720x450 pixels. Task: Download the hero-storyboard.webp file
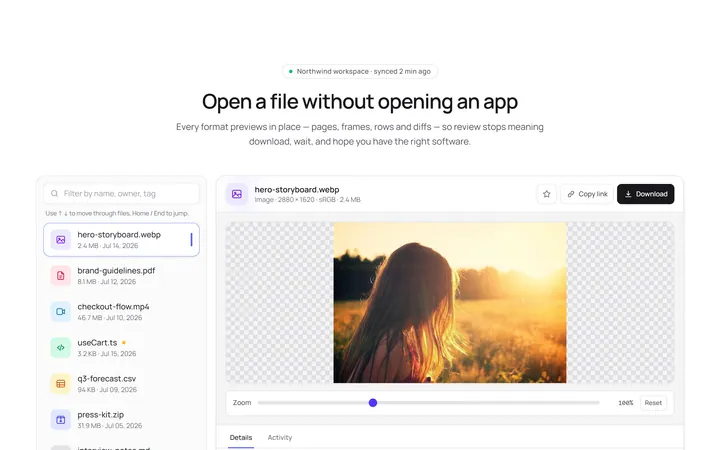point(646,194)
